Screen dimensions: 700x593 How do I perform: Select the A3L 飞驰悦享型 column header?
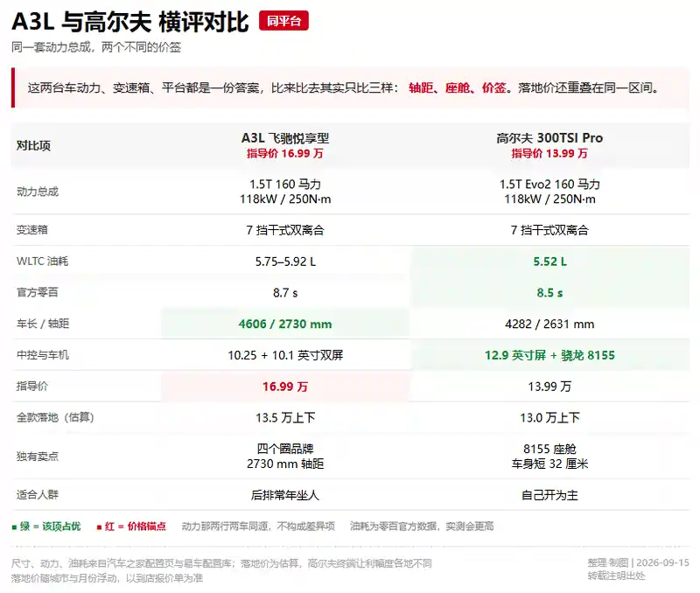285,145
